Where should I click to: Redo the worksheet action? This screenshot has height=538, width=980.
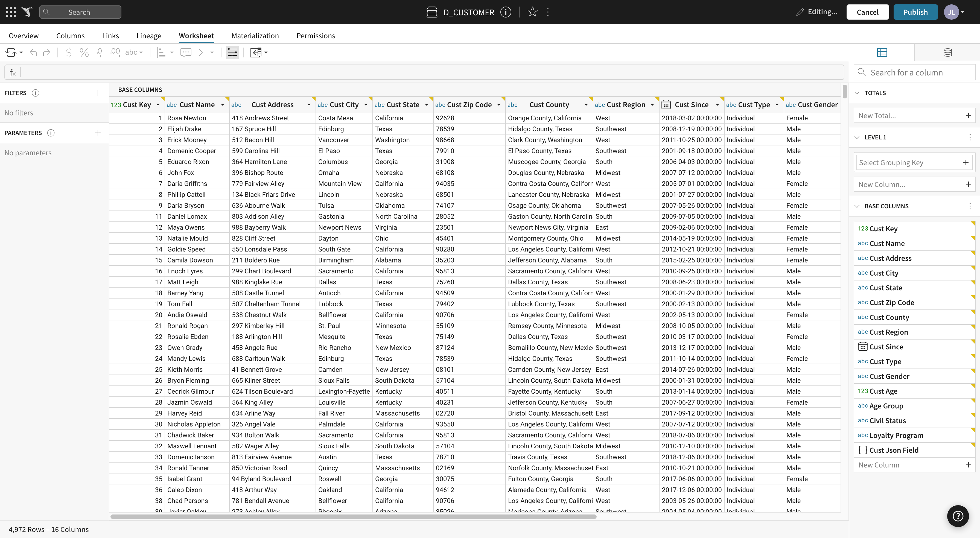coord(46,52)
